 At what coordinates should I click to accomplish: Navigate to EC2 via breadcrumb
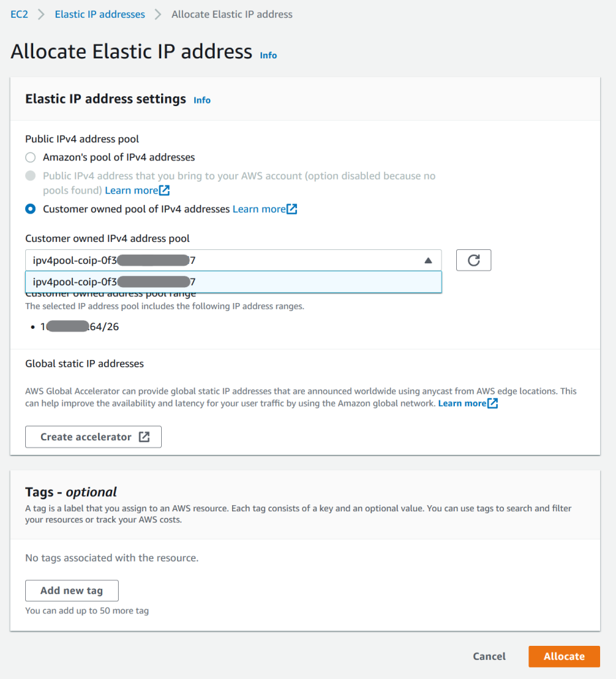19,13
